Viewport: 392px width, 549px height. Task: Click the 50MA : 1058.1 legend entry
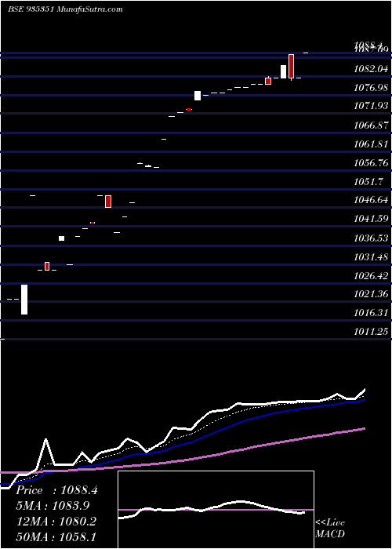tap(56, 536)
